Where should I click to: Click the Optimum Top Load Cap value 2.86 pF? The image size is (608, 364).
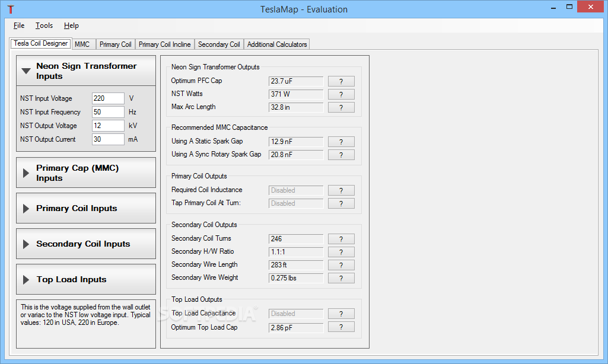tap(296, 328)
